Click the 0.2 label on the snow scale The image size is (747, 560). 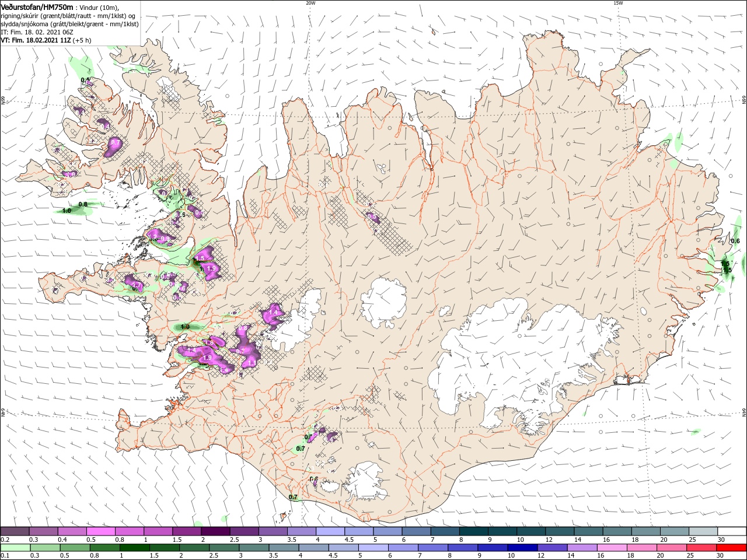pos(5,540)
